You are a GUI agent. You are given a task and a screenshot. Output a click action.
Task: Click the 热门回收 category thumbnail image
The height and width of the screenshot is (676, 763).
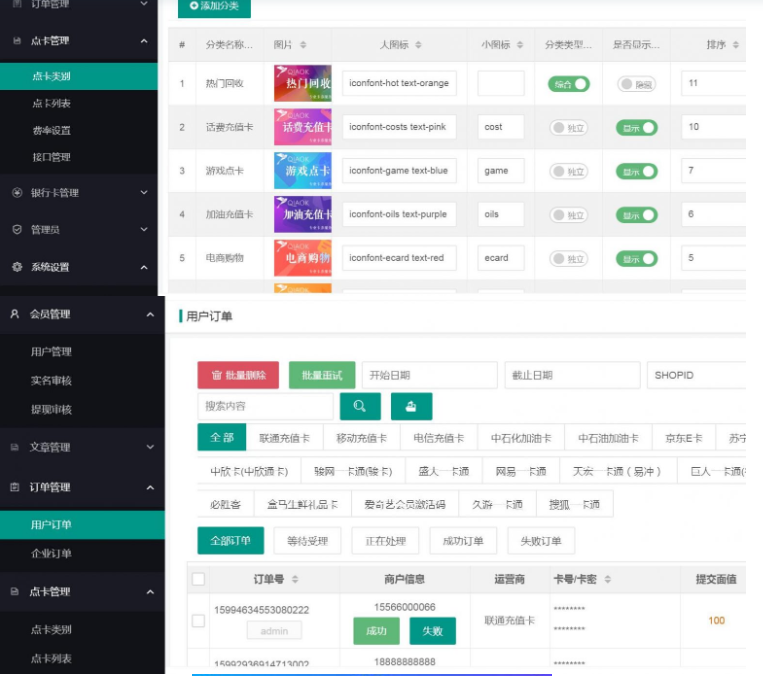[302, 84]
